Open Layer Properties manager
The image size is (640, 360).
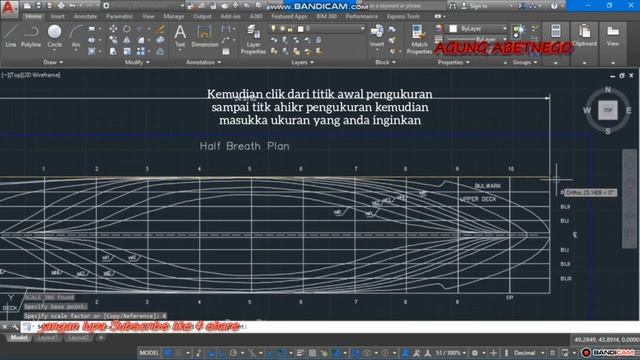click(x=253, y=39)
